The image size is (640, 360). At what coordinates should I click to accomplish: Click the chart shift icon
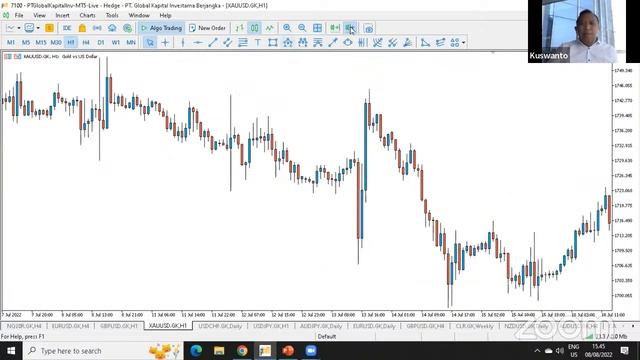350,28
